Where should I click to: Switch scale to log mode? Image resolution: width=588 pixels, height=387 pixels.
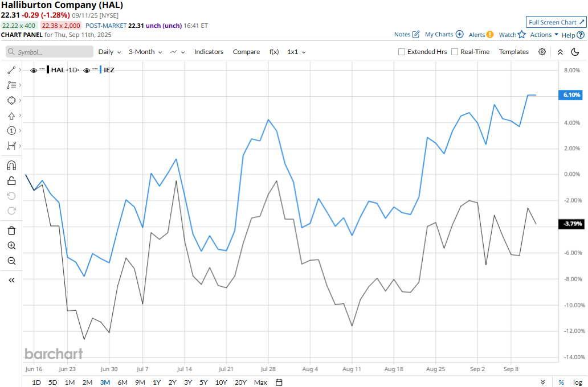[578, 382]
